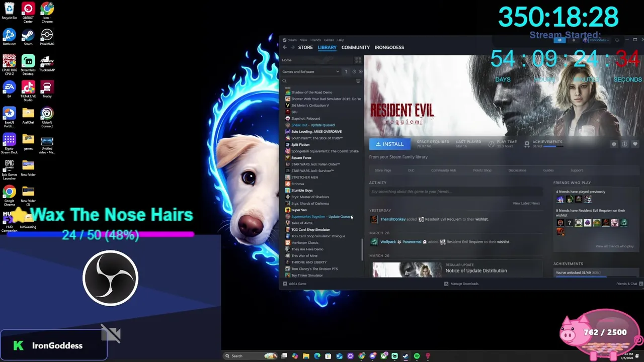Click the activity 'Say something' input field
The width and height of the screenshot is (644, 362).
pyautogui.click(x=456, y=192)
